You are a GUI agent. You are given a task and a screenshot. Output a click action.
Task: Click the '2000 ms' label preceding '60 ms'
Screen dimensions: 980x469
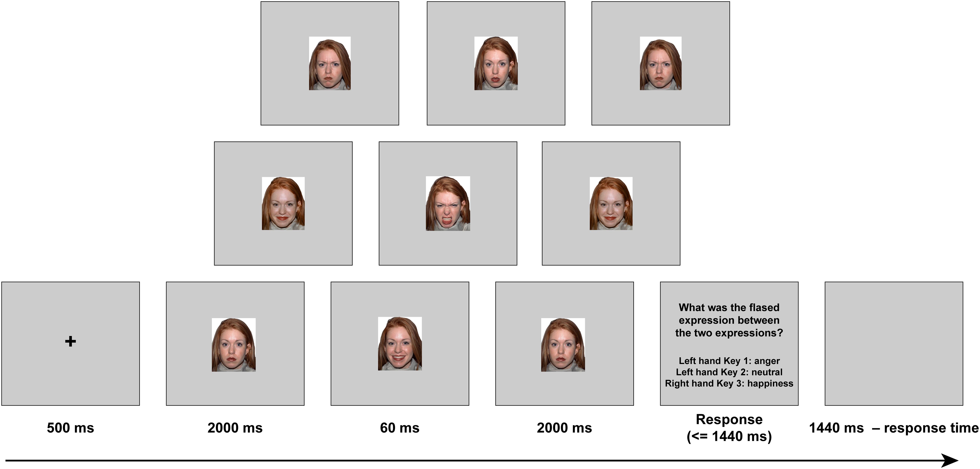click(x=235, y=428)
